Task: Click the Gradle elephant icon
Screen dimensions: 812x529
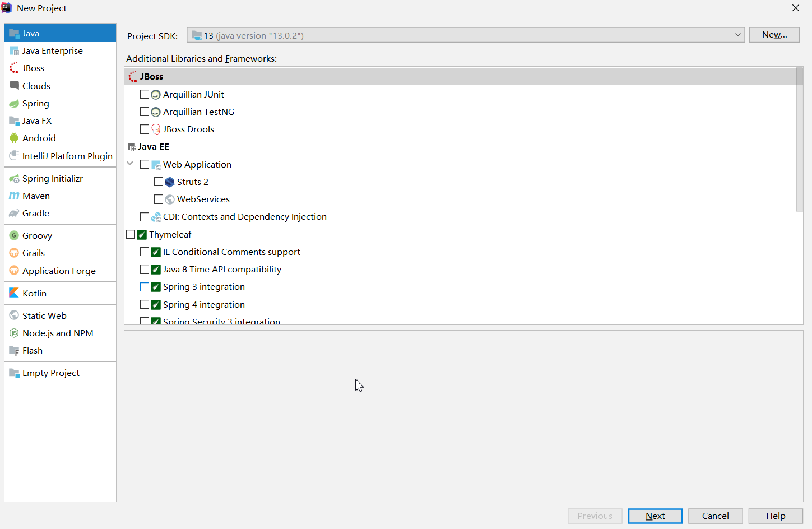Action: click(x=14, y=214)
